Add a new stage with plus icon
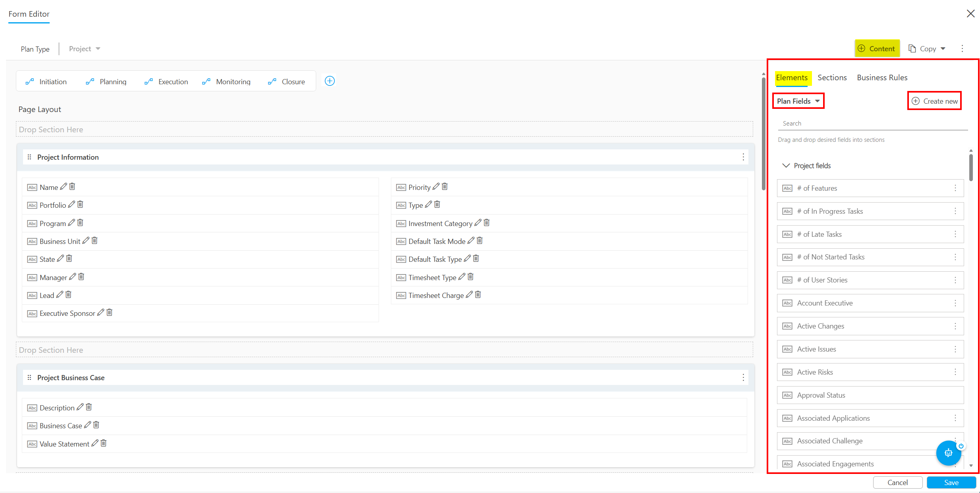Screen dimensions: 980x493 [330, 81]
